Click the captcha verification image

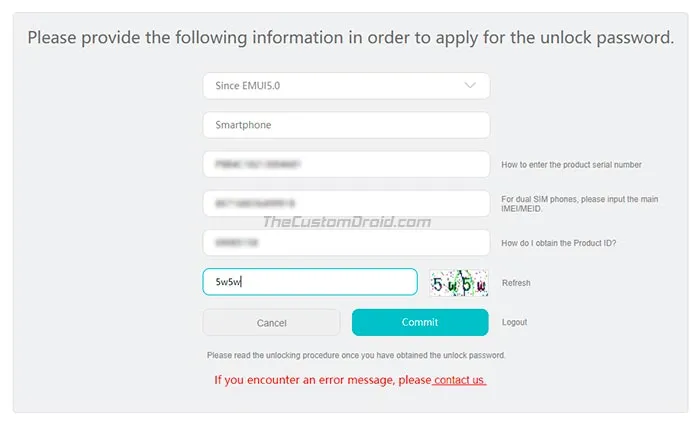tap(458, 282)
